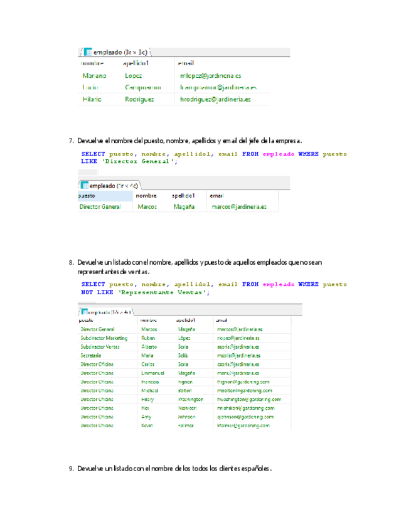Select the 'Subdirector Marketing' cell
Screen dimensions: 411x532
click(x=104, y=338)
